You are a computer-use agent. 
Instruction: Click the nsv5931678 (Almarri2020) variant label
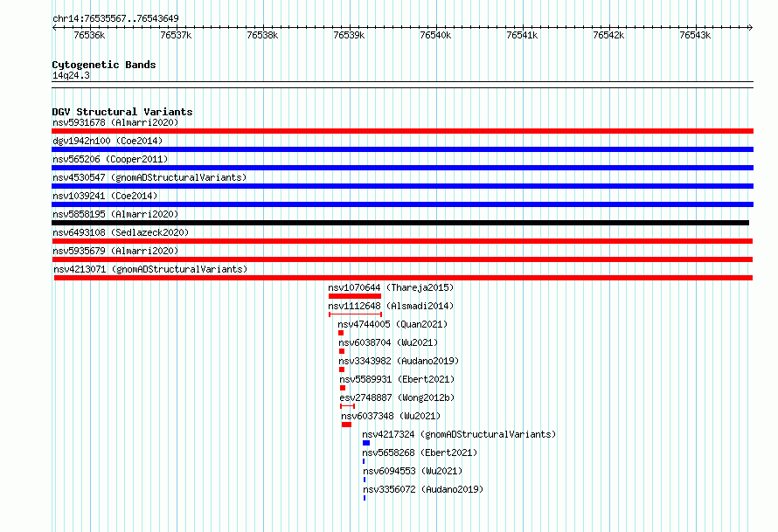115,122
